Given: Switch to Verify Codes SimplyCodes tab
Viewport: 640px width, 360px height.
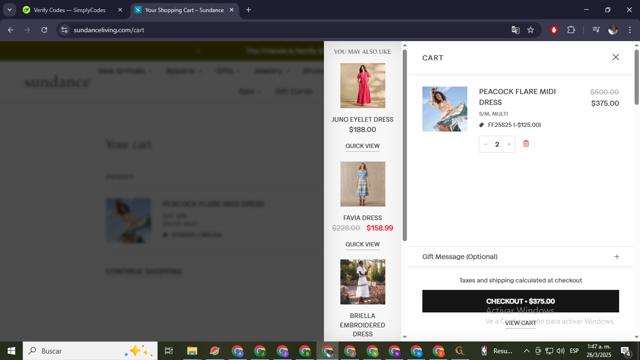Looking at the screenshot, I should [x=69, y=10].
